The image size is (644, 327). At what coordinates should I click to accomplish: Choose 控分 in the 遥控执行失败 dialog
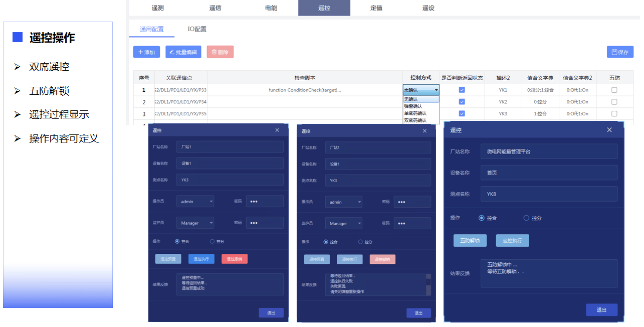pyautogui.click(x=360, y=242)
